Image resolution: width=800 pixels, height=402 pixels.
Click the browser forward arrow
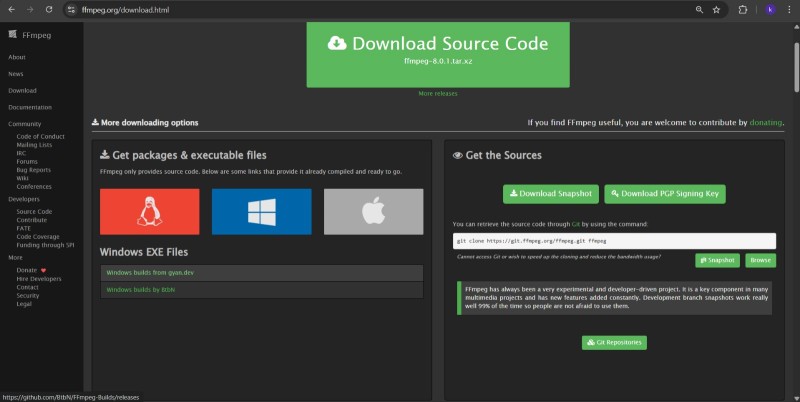pos(30,10)
